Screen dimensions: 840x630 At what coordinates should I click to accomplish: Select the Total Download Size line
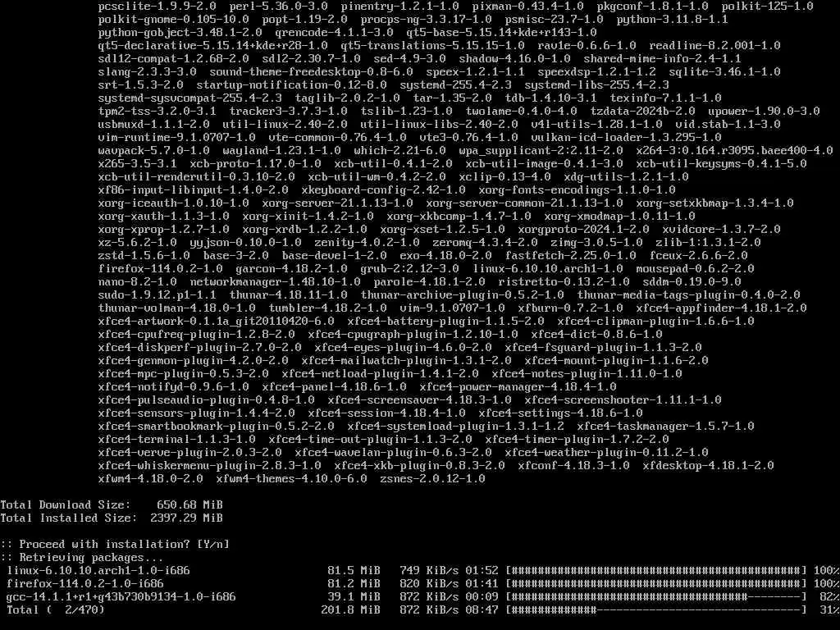tap(112, 504)
